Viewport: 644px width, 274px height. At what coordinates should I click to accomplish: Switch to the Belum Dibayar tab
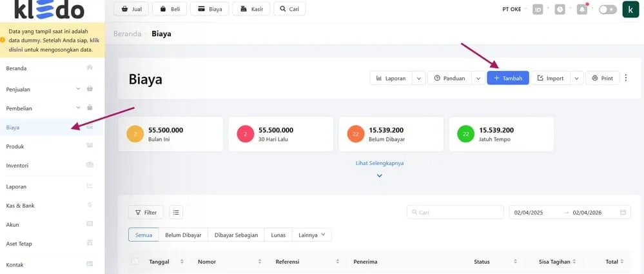(184, 235)
